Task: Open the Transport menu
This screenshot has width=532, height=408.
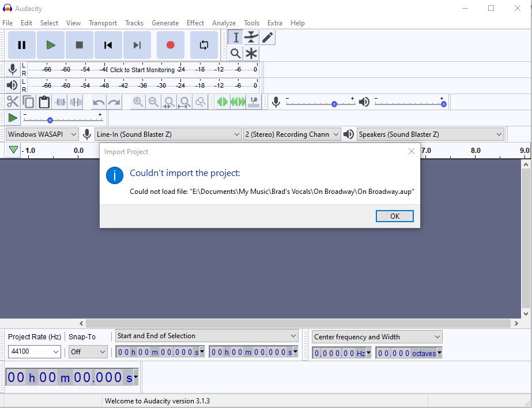Action: (x=103, y=23)
